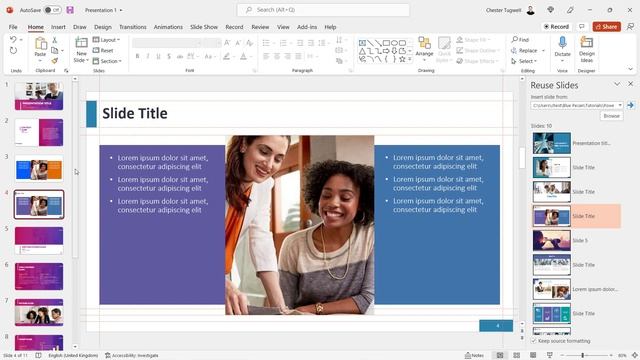Cut selection with scissors icon

coord(54,40)
